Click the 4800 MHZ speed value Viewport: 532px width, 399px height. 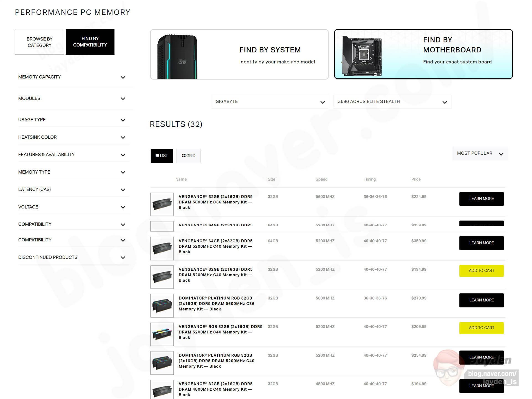tap(325, 384)
